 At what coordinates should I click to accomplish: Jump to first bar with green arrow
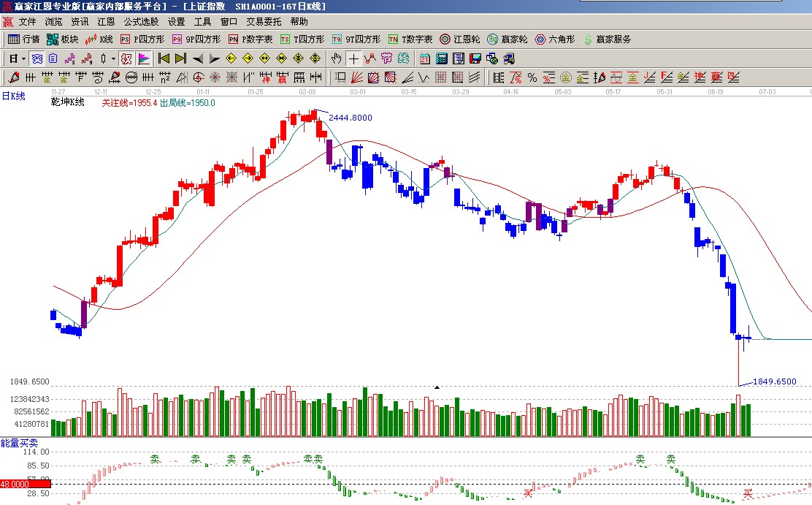point(164,58)
